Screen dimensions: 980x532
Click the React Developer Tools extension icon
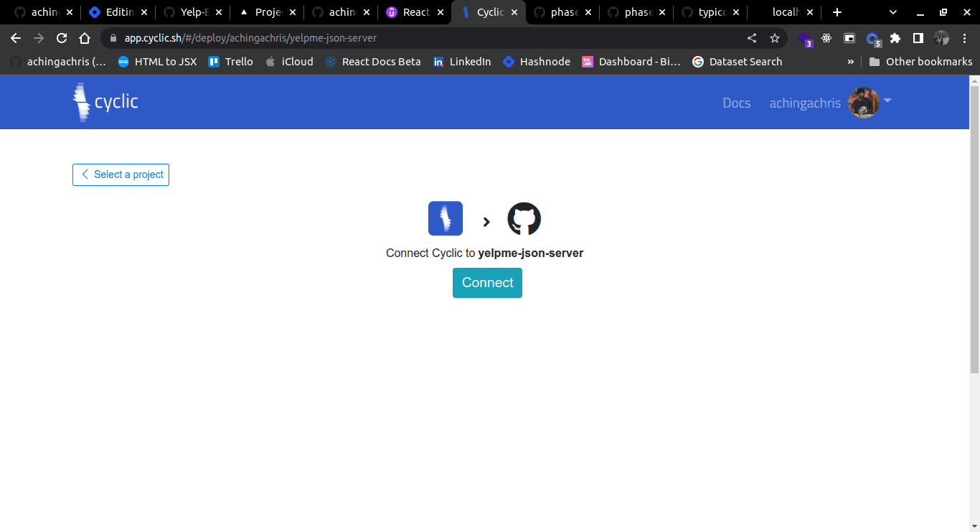pyautogui.click(x=826, y=38)
